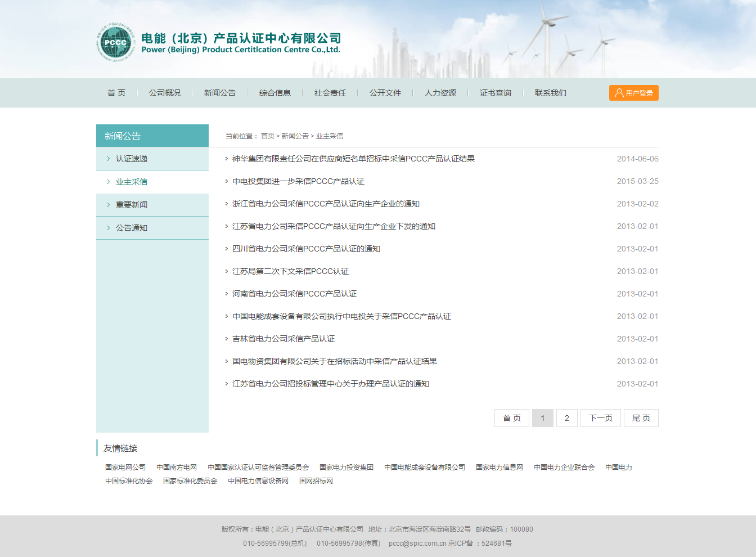Read the 吉林省电力公司采信产品认证 article
The height and width of the screenshot is (557, 756).
(283, 339)
